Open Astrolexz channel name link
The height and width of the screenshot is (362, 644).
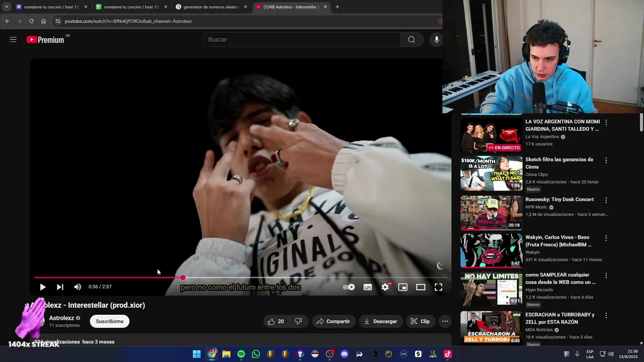tap(61, 318)
